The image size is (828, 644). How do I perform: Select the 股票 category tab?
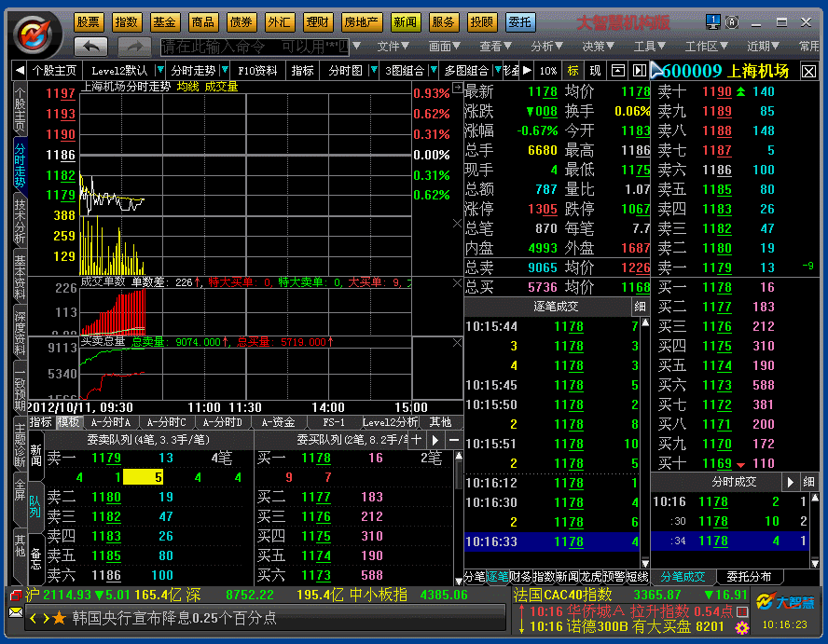pos(89,22)
